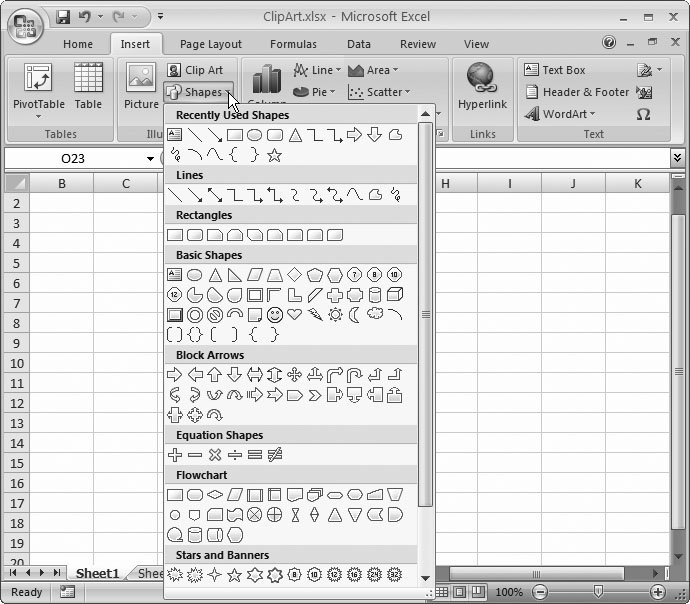690x604 pixels.
Task: Choose the moon shape
Action: [355, 315]
